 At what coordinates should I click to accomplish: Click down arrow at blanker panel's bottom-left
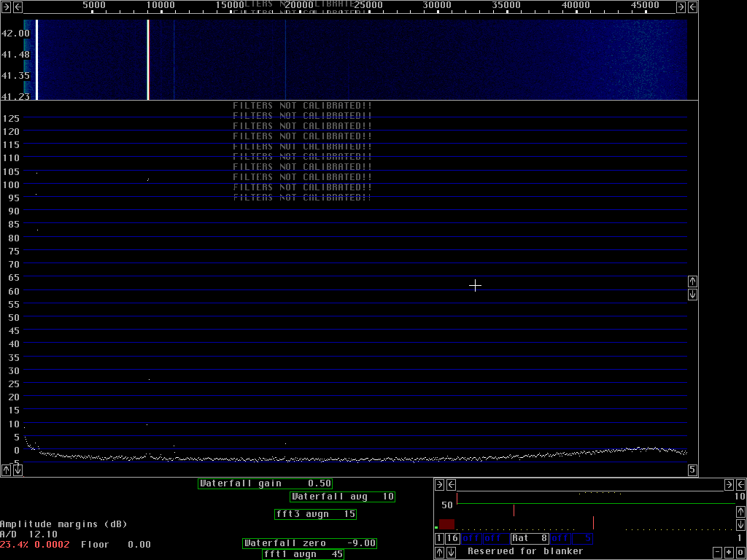[x=451, y=553]
